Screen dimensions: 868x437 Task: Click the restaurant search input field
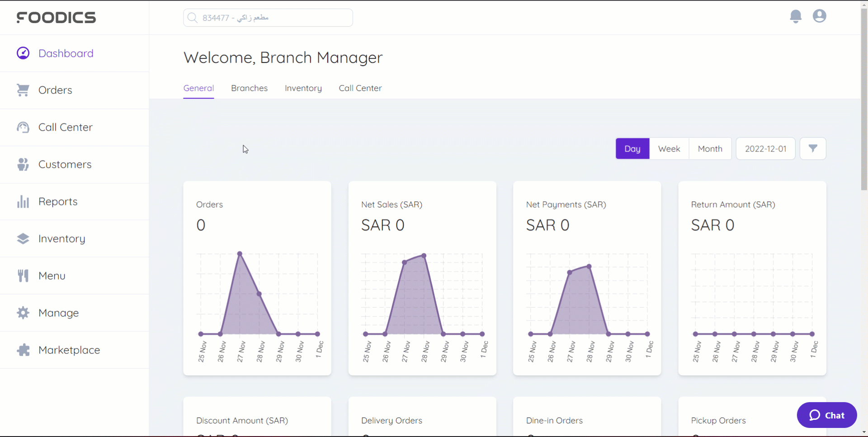point(268,18)
